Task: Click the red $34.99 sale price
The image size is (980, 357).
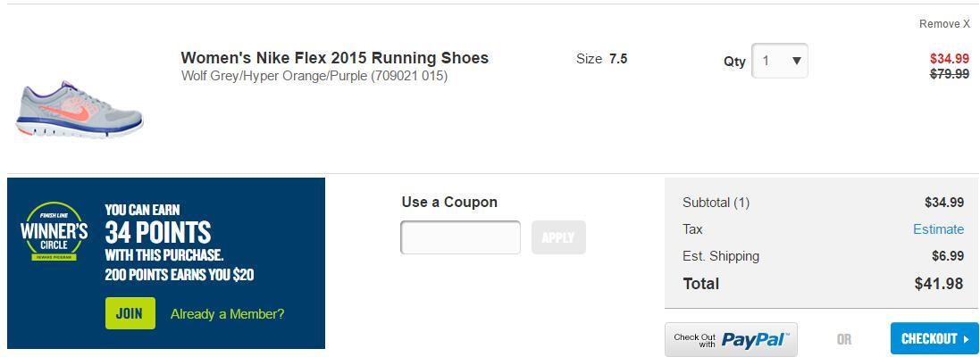Action: pyautogui.click(x=949, y=59)
